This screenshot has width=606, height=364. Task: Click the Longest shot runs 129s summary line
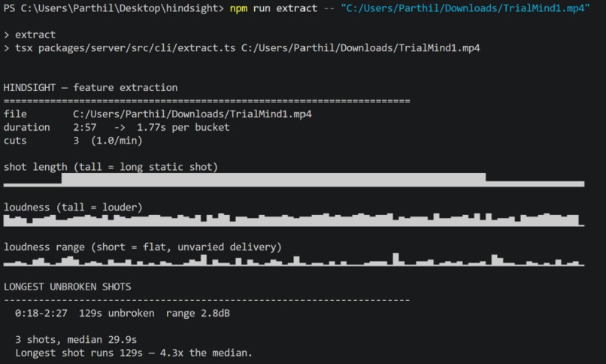click(x=134, y=353)
